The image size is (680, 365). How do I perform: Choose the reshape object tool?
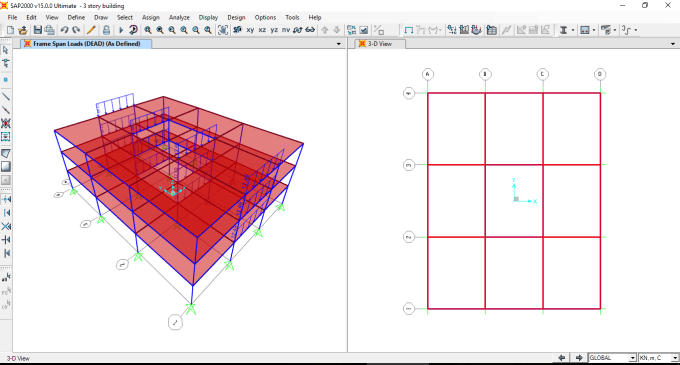6,63
